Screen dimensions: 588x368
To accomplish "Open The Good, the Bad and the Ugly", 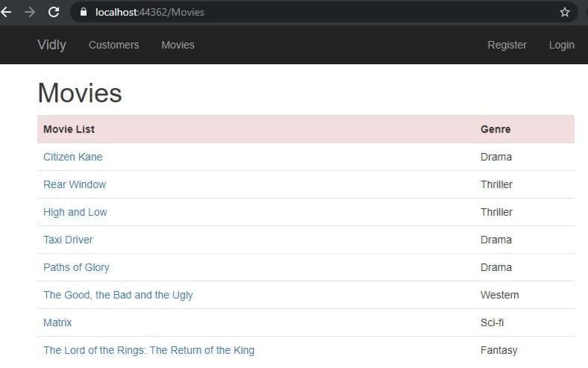I will [x=118, y=295].
